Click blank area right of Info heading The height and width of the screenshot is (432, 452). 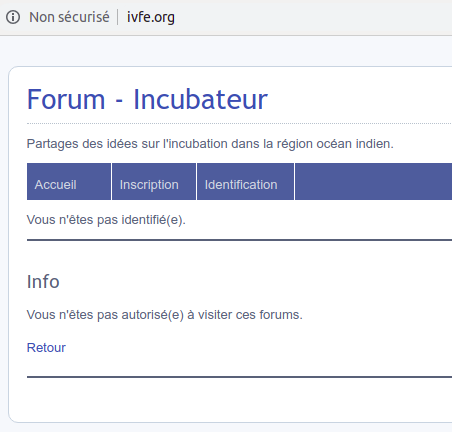pos(253,282)
